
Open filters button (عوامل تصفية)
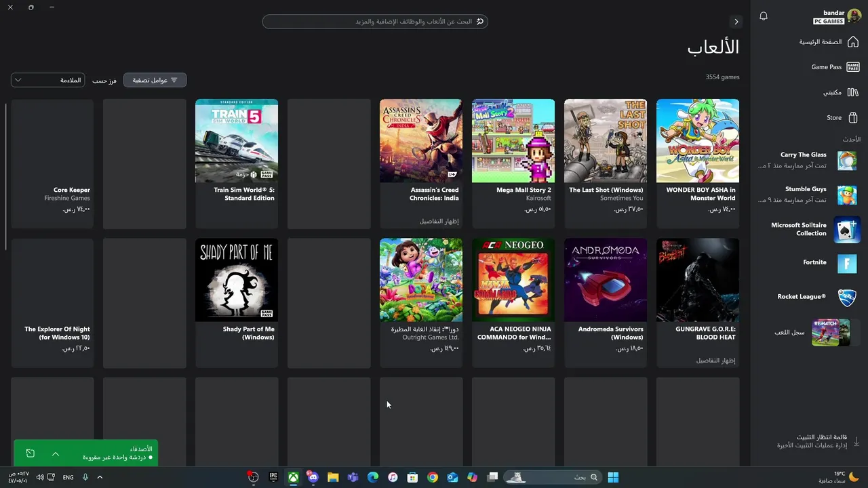pos(155,80)
